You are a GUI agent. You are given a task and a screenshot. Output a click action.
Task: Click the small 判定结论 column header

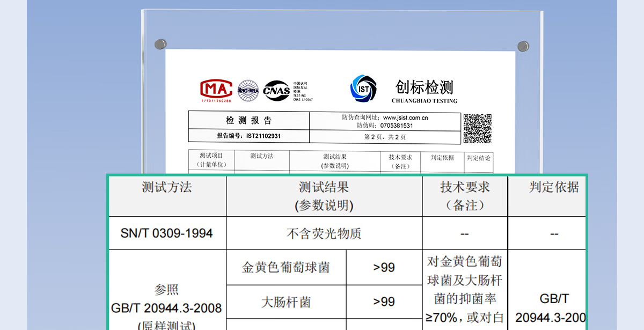tap(478, 158)
